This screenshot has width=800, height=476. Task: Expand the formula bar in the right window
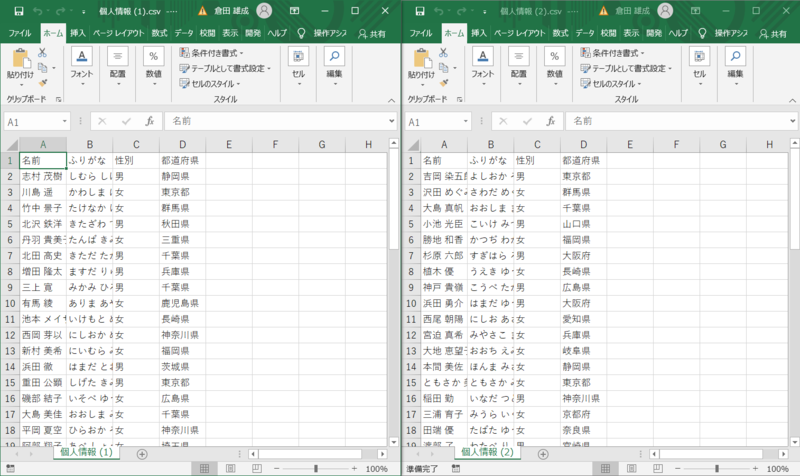793,121
